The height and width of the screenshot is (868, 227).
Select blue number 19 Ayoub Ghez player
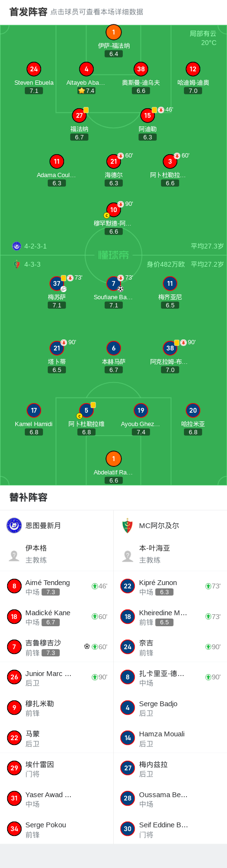tap(141, 410)
